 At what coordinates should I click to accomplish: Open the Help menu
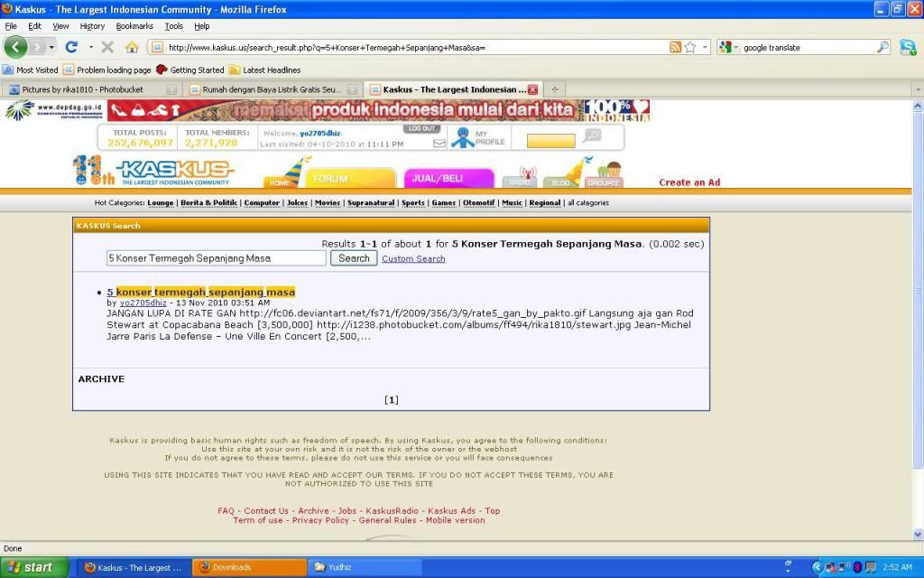click(x=202, y=26)
